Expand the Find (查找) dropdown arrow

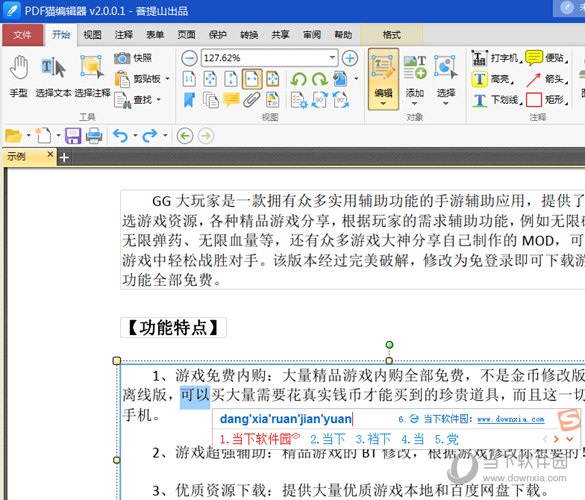click(159, 100)
